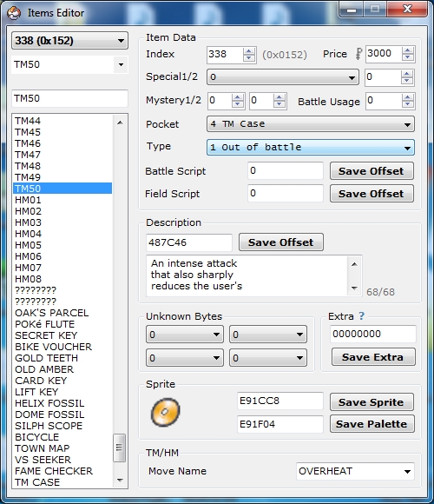Screen dimensions: 434x504
Task: Click the blue Extra help question mark
Action: click(362, 316)
